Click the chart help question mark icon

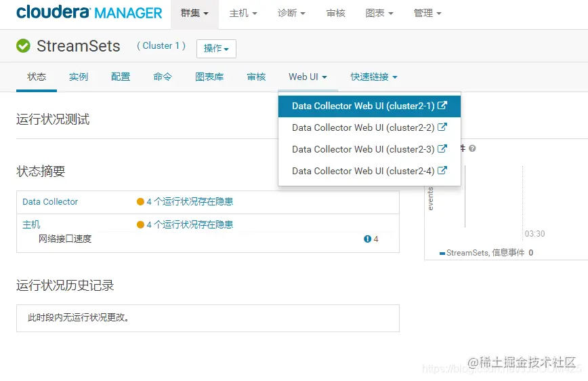pos(473,148)
